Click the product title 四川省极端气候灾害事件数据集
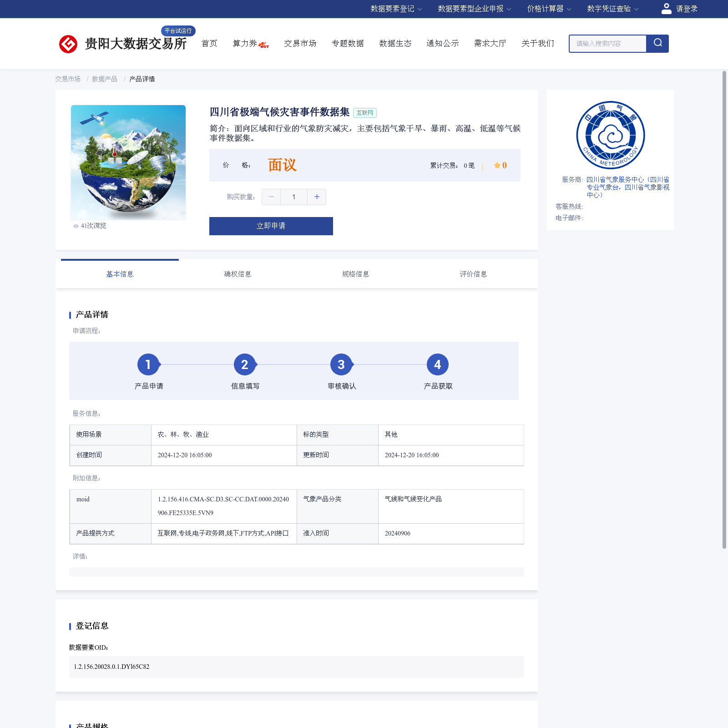The image size is (728, 728). point(279,112)
